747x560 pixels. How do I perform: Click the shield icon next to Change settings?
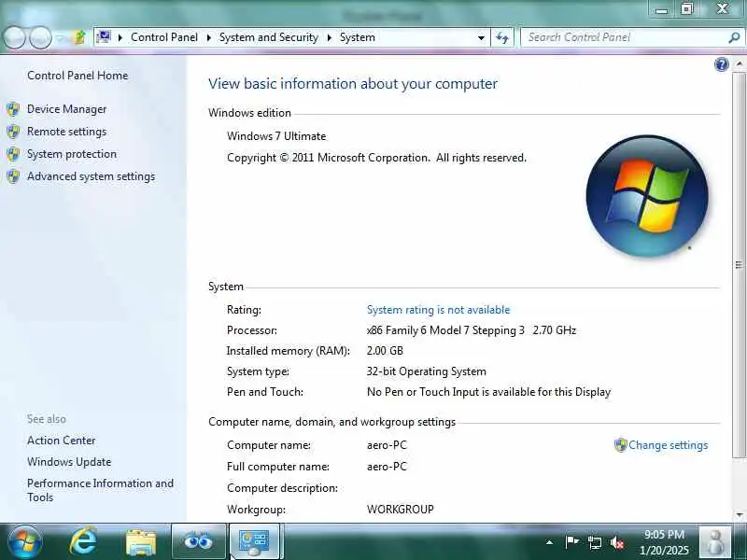tap(620, 445)
